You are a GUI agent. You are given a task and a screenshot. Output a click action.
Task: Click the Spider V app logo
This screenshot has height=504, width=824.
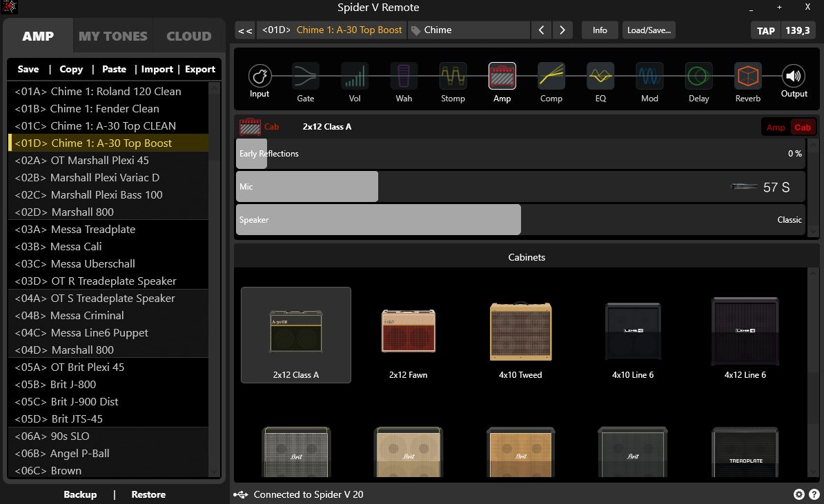pyautogui.click(x=9, y=7)
